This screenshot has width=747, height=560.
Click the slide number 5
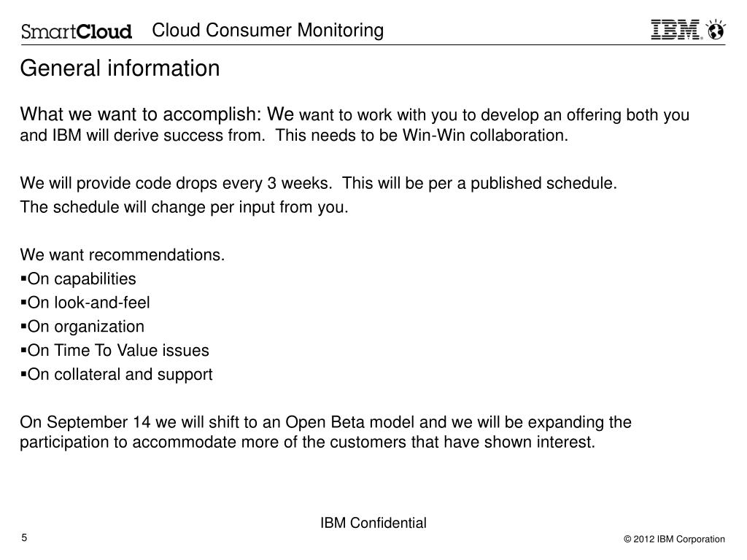click(x=24, y=537)
